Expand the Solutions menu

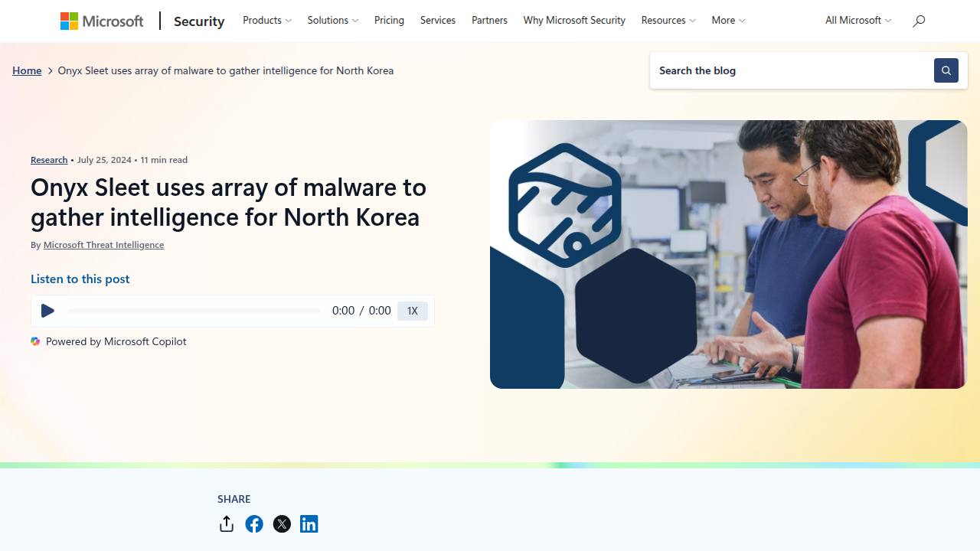pyautogui.click(x=333, y=21)
